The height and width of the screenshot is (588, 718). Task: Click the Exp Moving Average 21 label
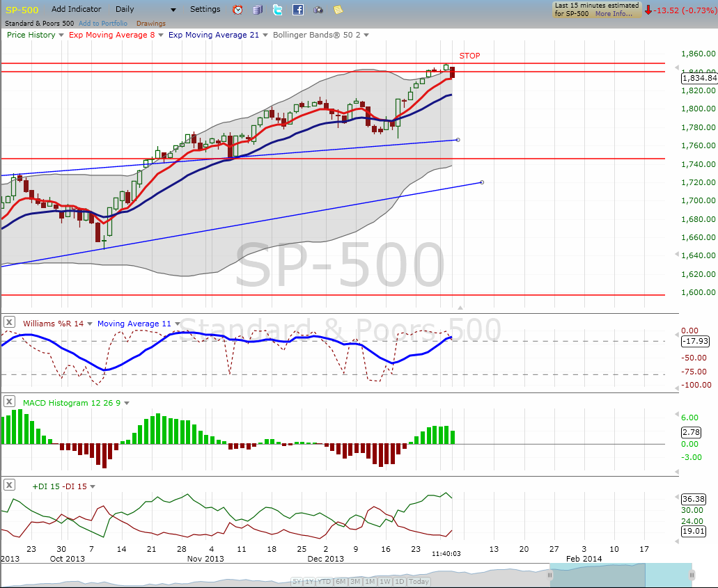pos(214,35)
